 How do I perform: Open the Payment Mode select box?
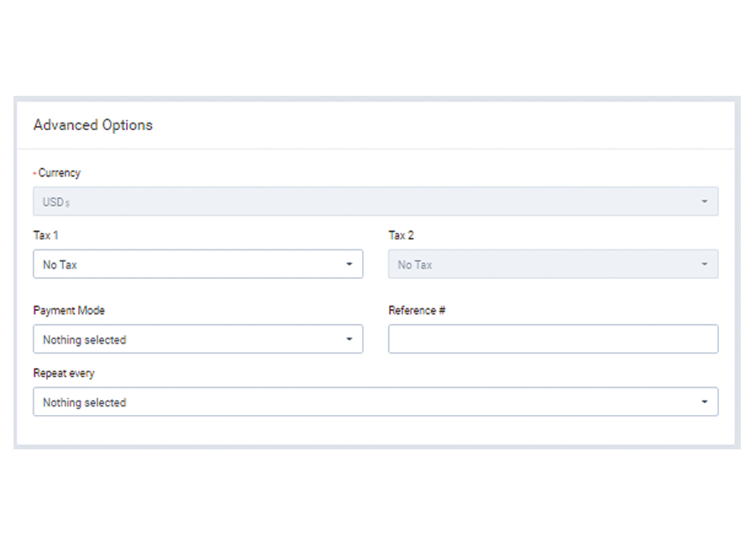[x=197, y=340]
